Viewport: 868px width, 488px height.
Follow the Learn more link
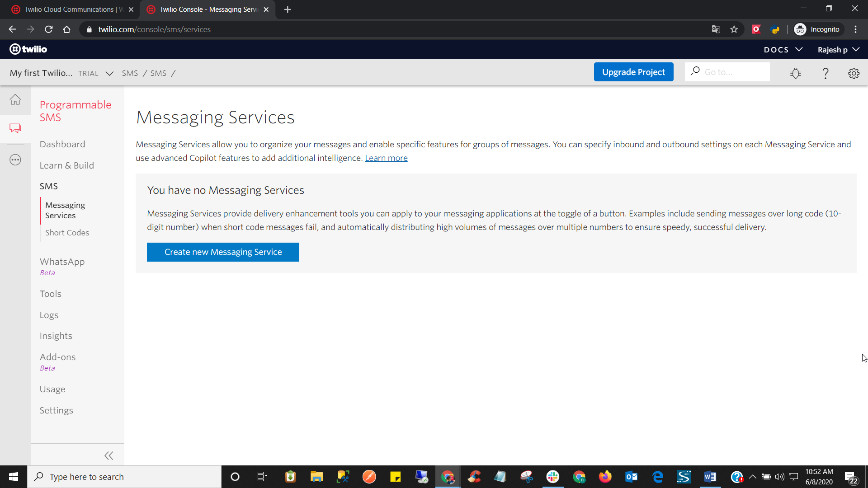pos(386,158)
